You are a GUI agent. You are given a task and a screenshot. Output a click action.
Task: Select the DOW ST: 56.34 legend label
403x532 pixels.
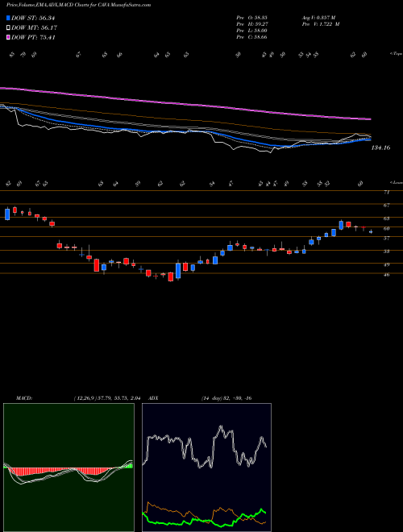point(33,18)
